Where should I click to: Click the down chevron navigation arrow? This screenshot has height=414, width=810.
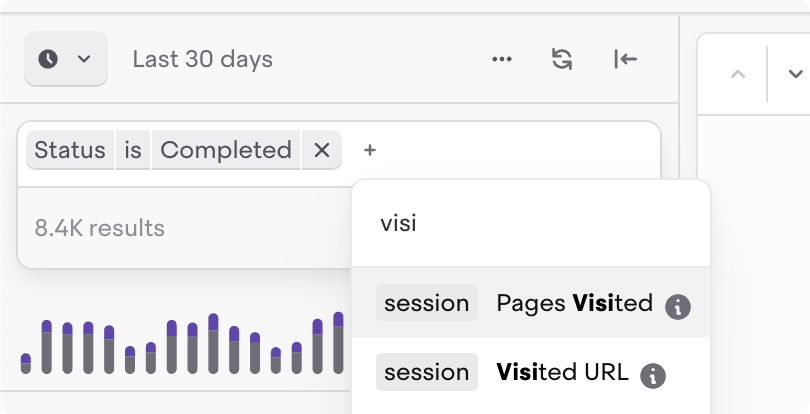(x=795, y=74)
